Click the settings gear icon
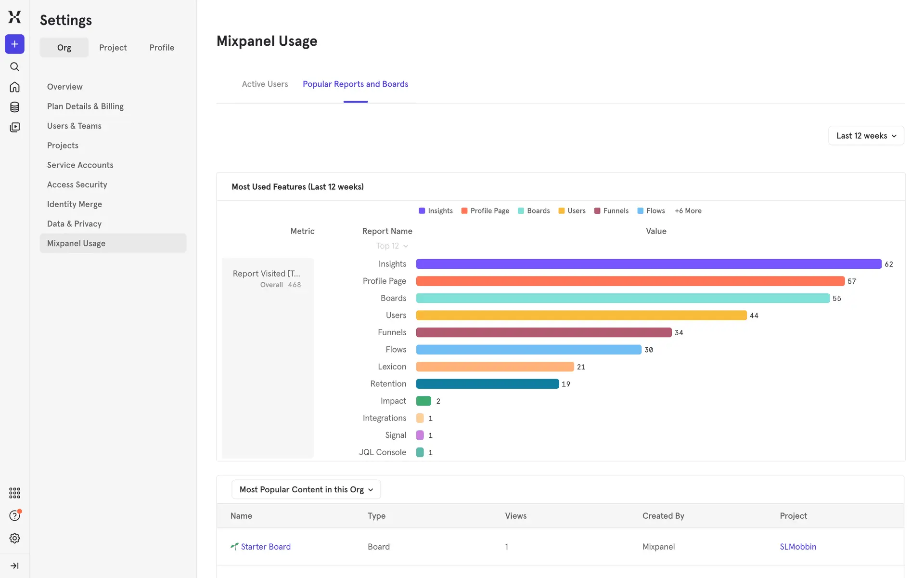Viewport: 924px width, 578px height. tap(14, 538)
